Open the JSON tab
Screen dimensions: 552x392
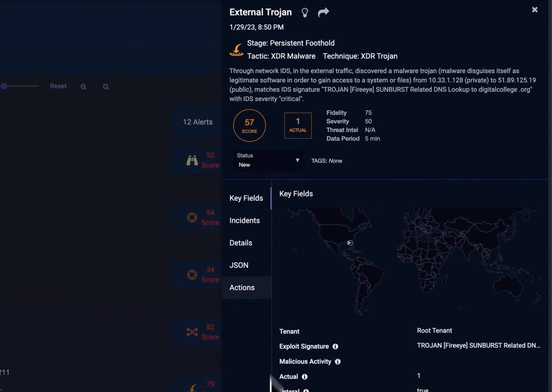(239, 265)
